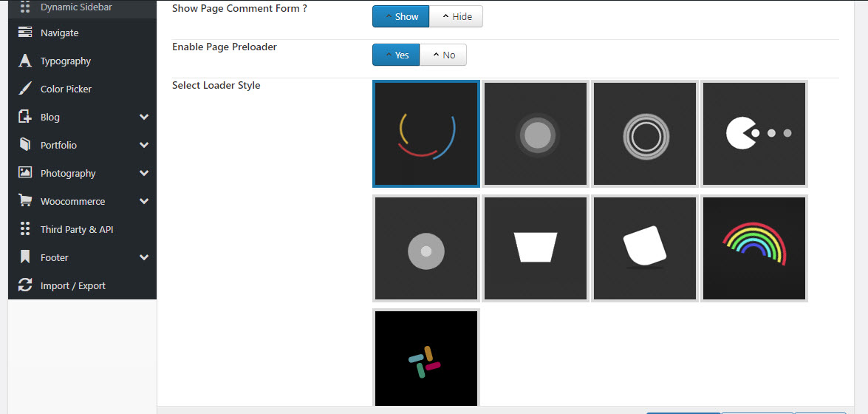The width and height of the screenshot is (868, 414).
Task: Select the rainbow arc loader style
Action: coord(754,248)
